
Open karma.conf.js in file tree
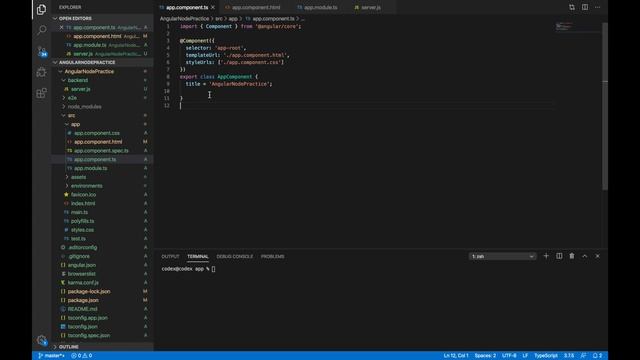83,282
